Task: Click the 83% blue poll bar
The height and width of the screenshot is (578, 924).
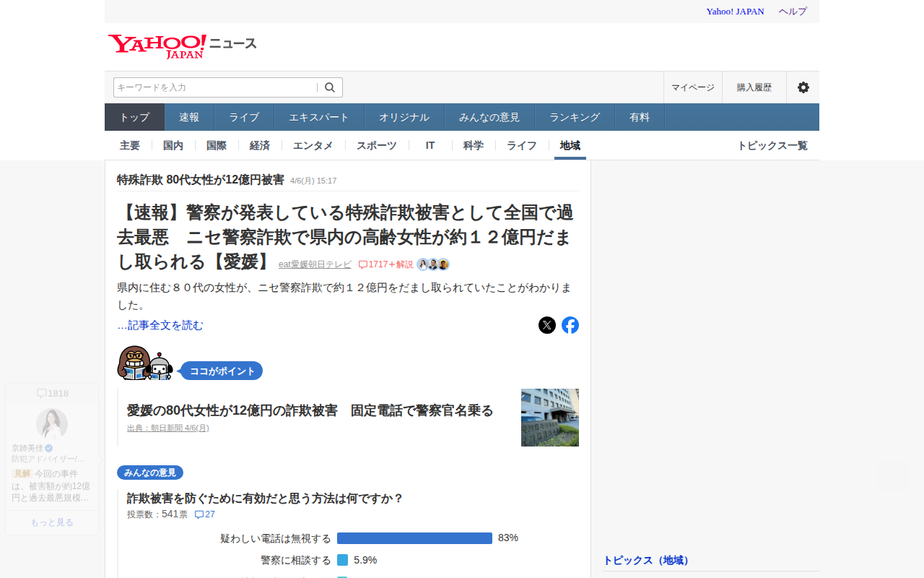Action: [x=414, y=538]
